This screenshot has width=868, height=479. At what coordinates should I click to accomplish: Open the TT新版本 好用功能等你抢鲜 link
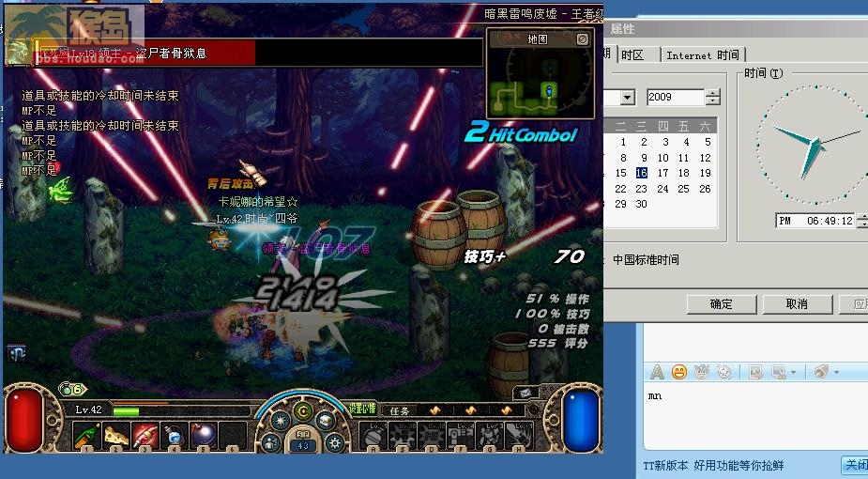pyautogui.click(x=713, y=466)
